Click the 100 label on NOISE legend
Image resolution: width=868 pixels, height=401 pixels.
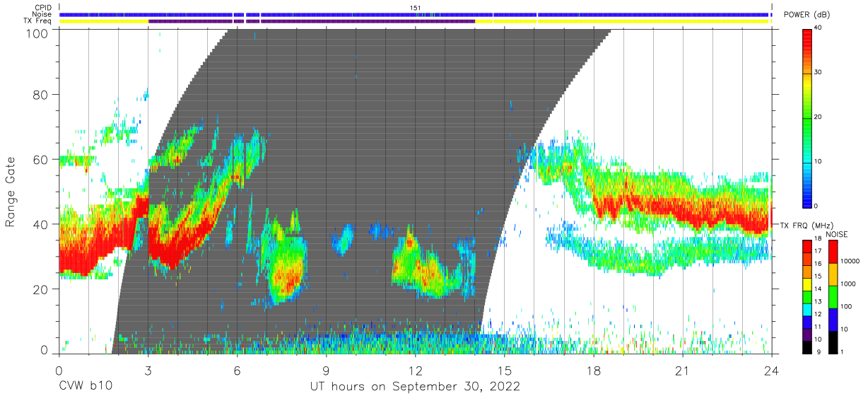pyautogui.click(x=846, y=307)
